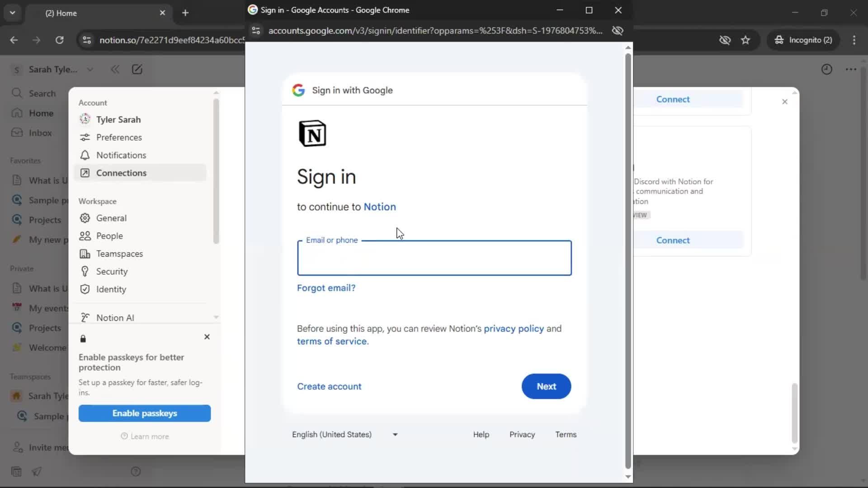Click Terms in the sign-in footer
Viewport: 868px width, 488px height.
(x=566, y=434)
